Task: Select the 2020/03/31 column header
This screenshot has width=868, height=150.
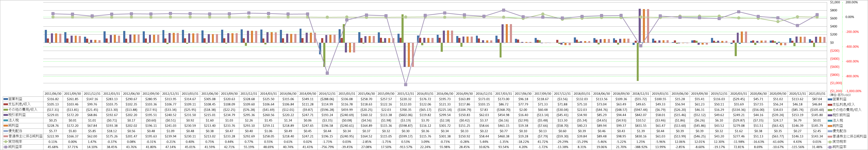Action: (x=738, y=94)
